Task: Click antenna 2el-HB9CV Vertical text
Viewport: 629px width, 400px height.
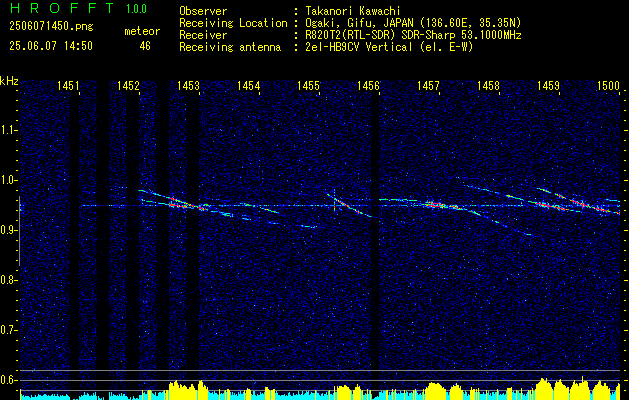Action: (x=388, y=47)
